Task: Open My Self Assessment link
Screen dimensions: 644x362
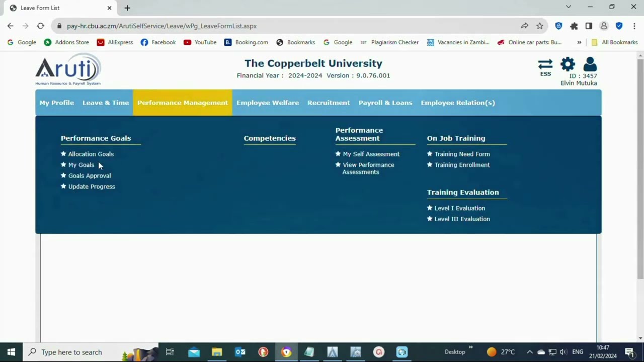Action: coord(371,154)
